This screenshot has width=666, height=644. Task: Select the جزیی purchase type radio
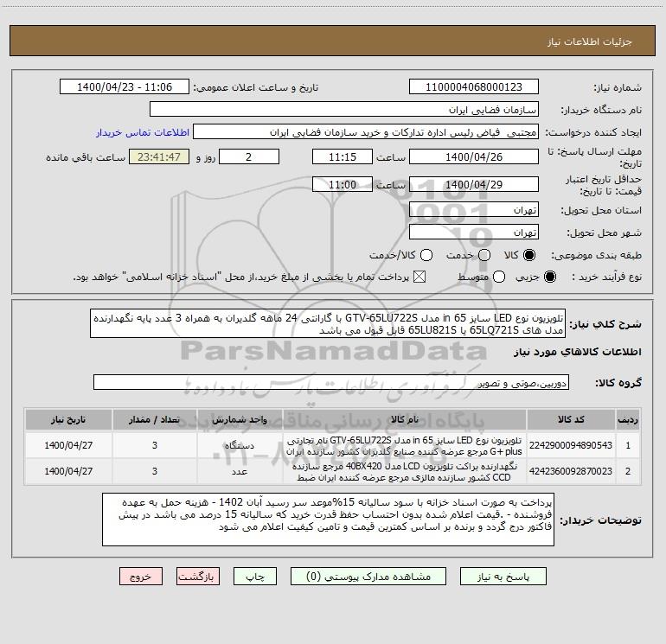coord(549,277)
